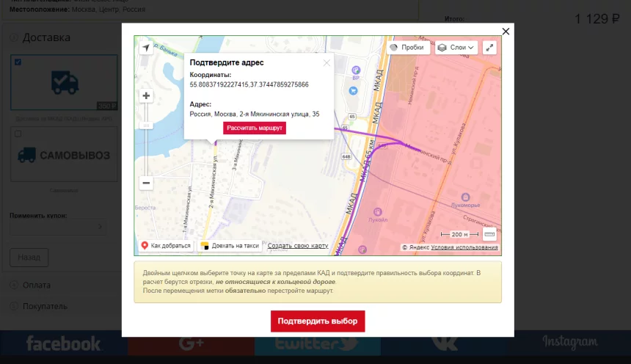Click the 'Как добраться' directions button

point(166,246)
